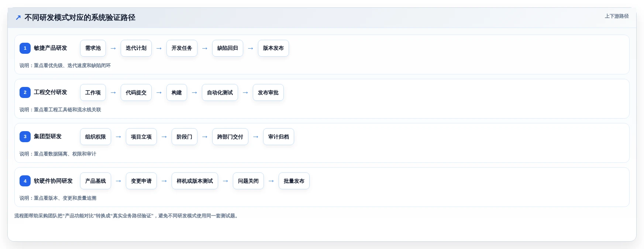This screenshot has height=249, width=644.
Task: Click the arrow between 自动化测试 and 发布审批
Action: (245, 92)
